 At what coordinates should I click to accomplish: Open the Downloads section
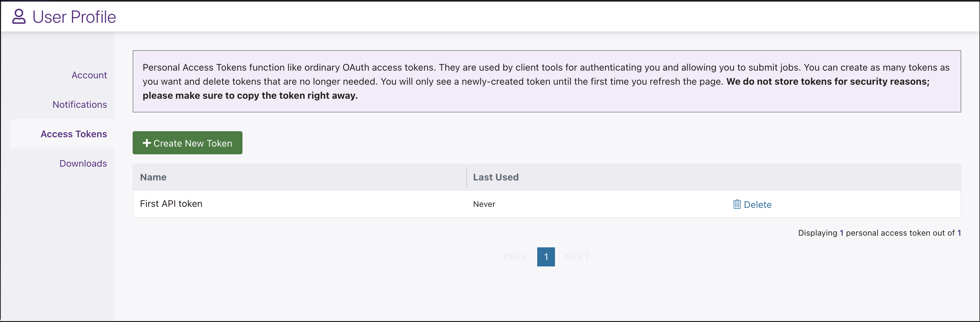coord(83,163)
